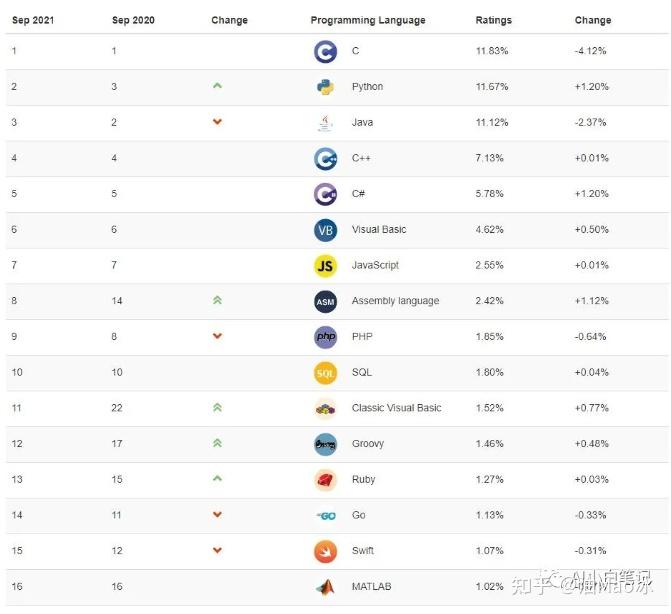Click the Ratings column header
671x614 pixels.
(x=493, y=20)
